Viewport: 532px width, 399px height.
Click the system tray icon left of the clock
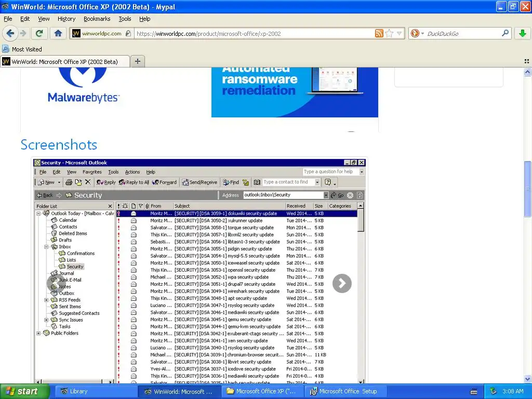[494, 391]
